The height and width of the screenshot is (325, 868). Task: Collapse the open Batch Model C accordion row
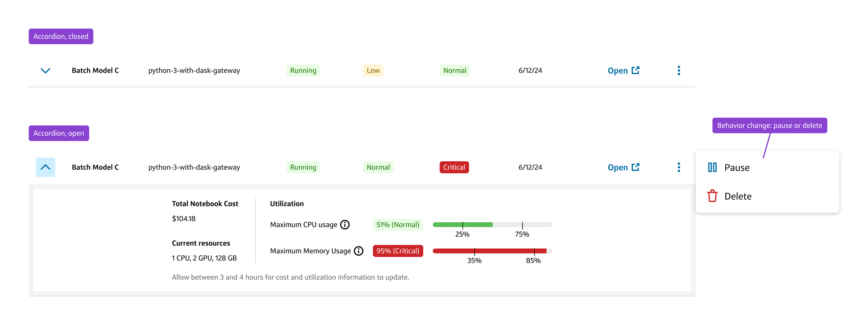pyautogui.click(x=45, y=167)
